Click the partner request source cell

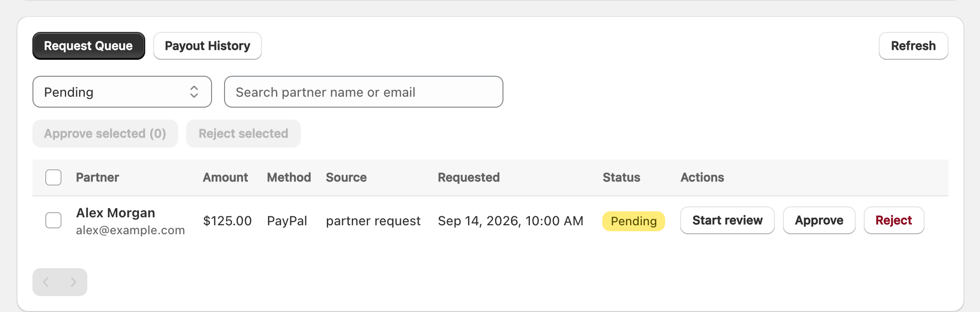373,221
